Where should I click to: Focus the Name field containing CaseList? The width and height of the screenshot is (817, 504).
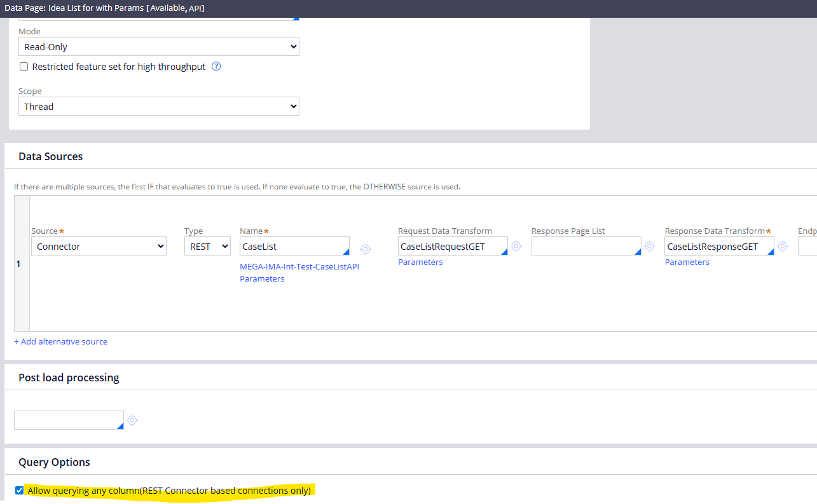tap(294, 246)
